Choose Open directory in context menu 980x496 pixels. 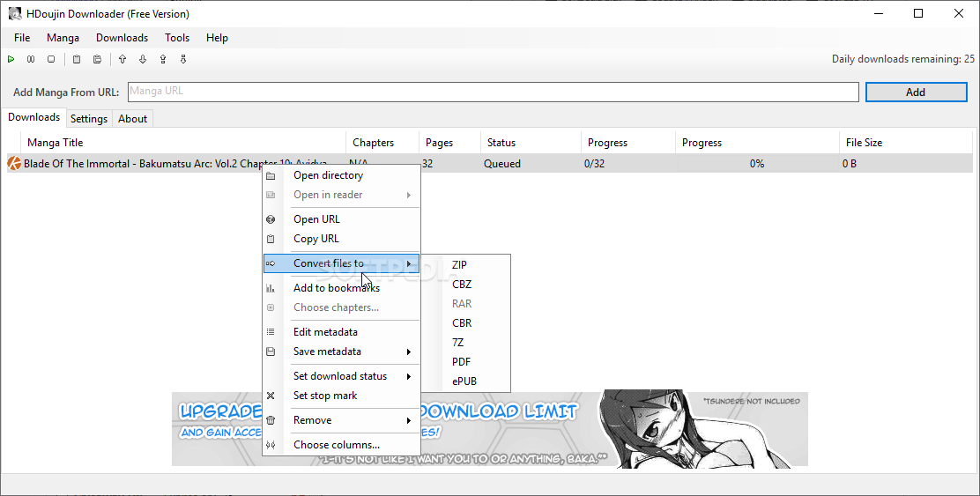click(x=341, y=175)
